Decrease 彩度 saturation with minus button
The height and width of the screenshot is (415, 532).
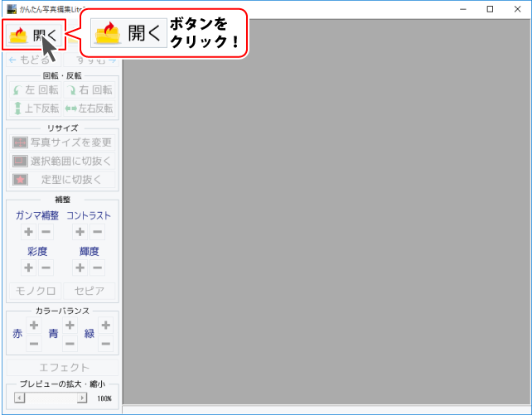[46, 268]
